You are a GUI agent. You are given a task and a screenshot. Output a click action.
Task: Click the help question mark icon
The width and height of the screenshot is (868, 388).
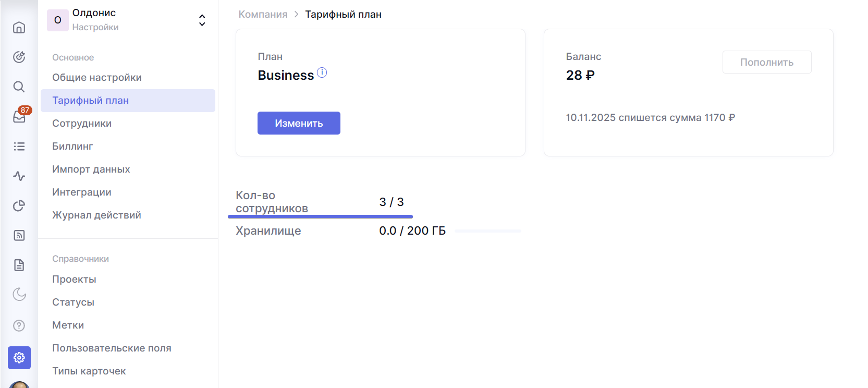click(19, 326)
